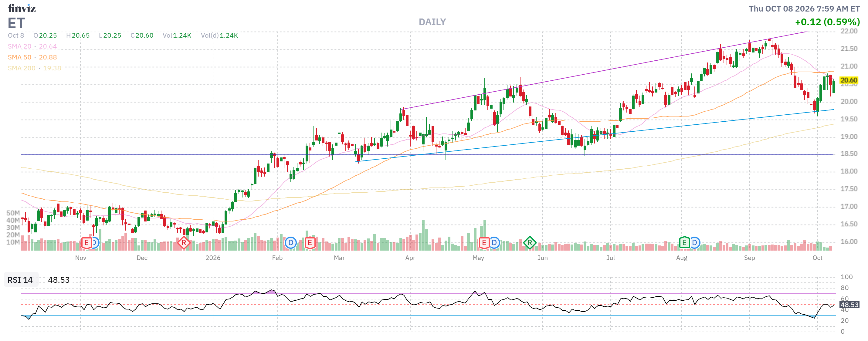Click the green R diamond marker near June
Screen dimensions: 868x341
pos(530,243)
